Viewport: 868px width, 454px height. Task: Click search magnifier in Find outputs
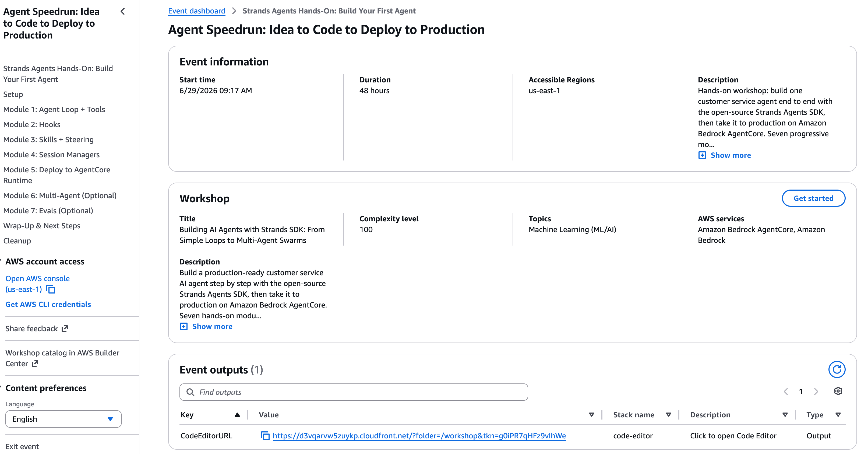[x=190, y=392]
